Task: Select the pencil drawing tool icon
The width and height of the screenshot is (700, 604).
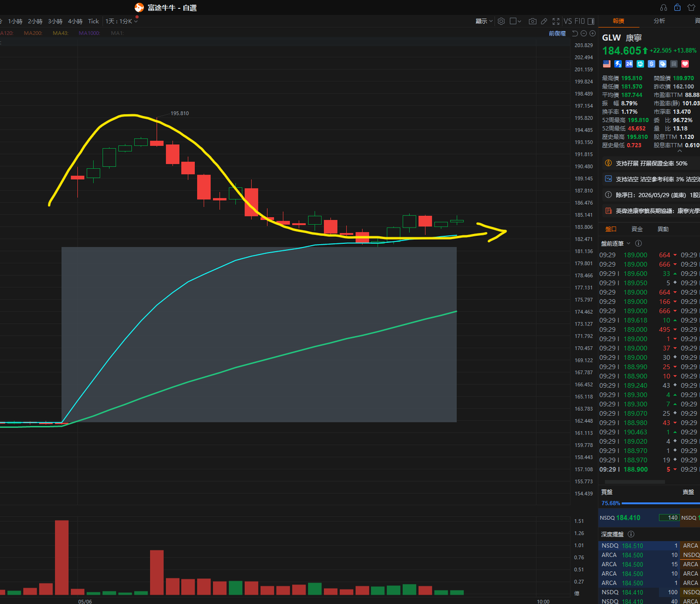Action: click(x=544, y=21)
